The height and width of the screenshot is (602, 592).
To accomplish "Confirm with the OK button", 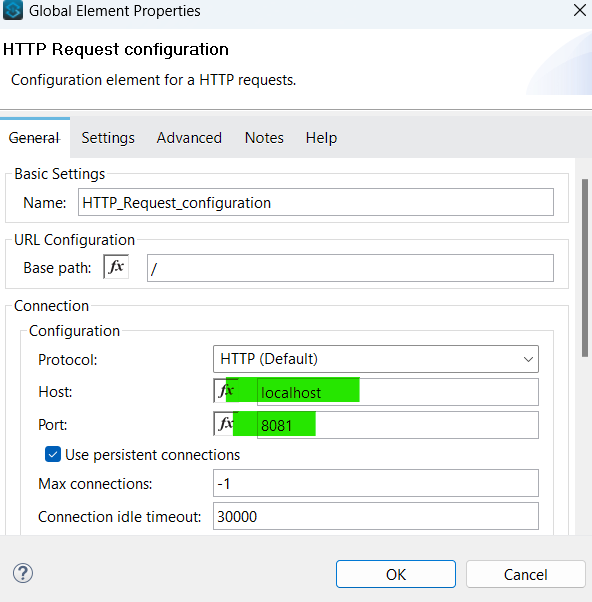I will click(x=396, y=574).
